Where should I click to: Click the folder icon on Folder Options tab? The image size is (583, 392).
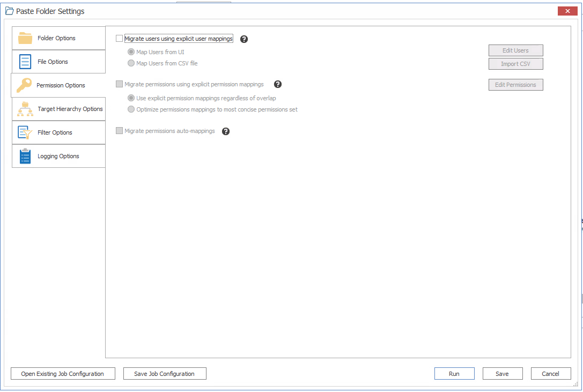(24, 38)
